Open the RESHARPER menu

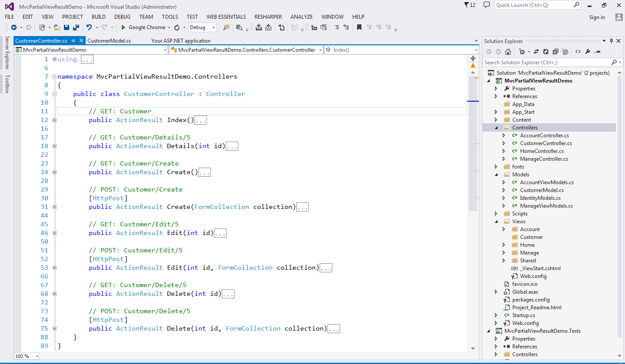(x=267, y=17)
